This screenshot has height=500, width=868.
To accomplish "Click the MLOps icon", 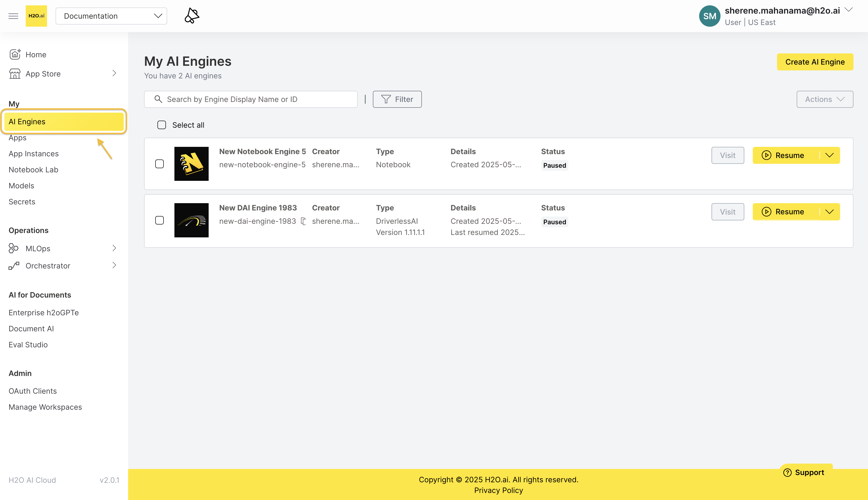I will click(x=14, y=248).
